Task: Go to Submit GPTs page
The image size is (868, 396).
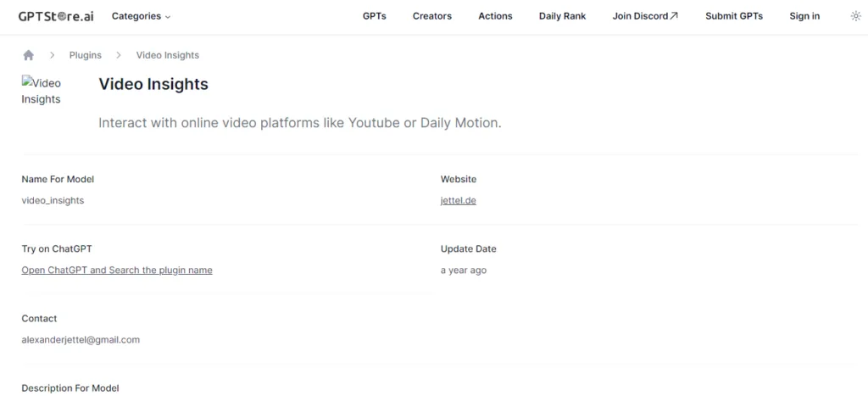Action: click(x=734, y=16)
